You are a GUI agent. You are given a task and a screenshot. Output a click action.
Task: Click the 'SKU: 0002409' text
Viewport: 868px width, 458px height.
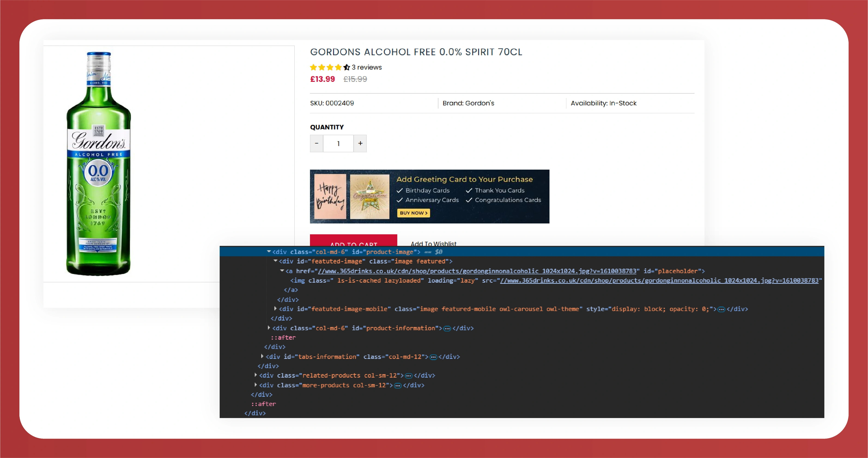(x=332, y=103)
